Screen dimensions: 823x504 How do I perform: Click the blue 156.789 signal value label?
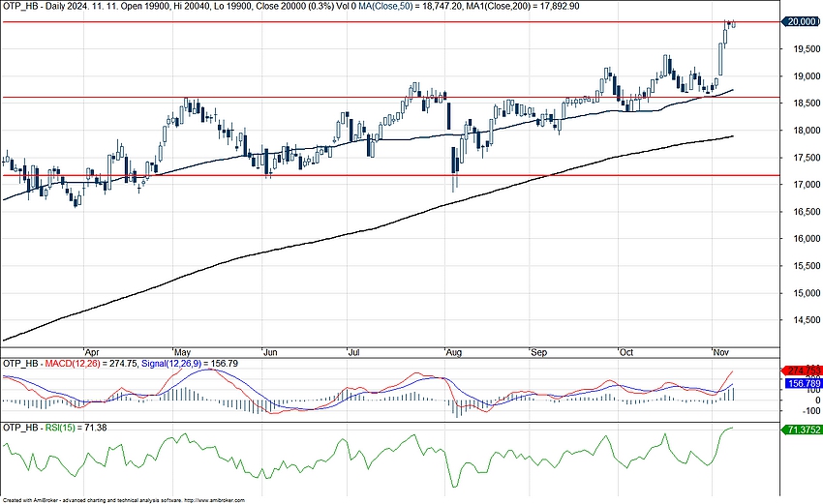(x=804, y=384)
